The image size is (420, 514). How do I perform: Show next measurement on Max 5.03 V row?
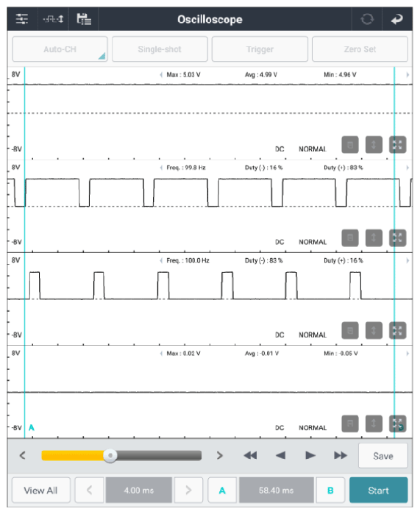[x=407, y=75]
